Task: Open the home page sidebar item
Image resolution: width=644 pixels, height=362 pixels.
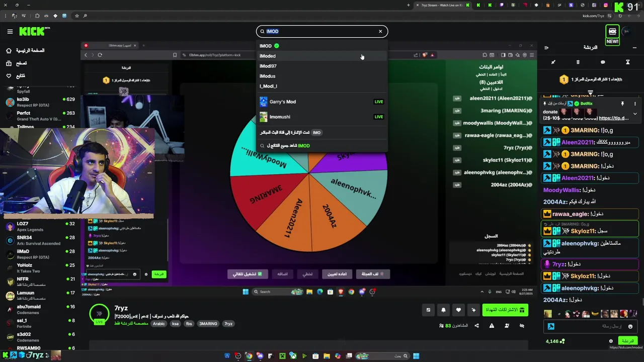Action: pyautogui.click(x=25, y=51)
